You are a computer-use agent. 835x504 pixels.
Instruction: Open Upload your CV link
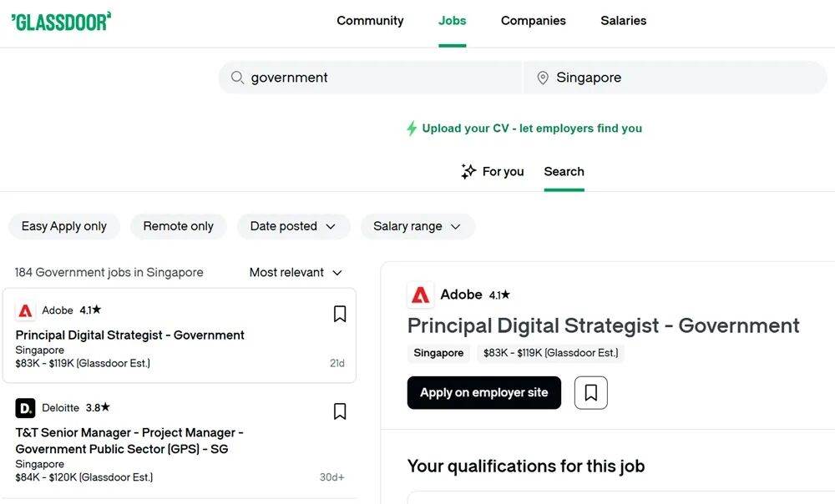[532, 129]
